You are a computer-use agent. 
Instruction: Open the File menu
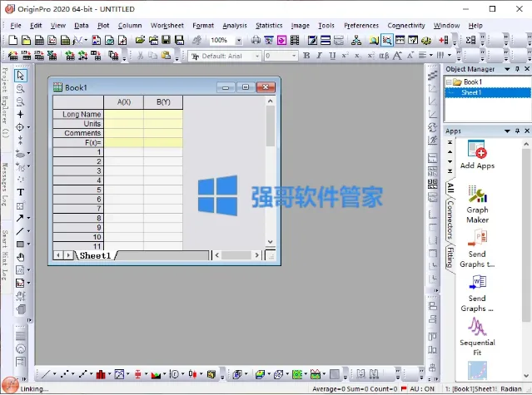click(16, 26)
